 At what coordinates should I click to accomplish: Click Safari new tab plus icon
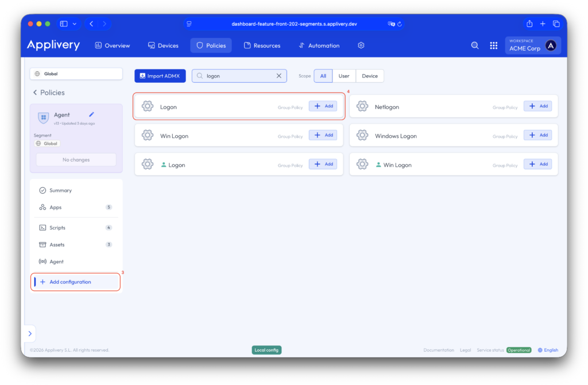click(543, 24)
